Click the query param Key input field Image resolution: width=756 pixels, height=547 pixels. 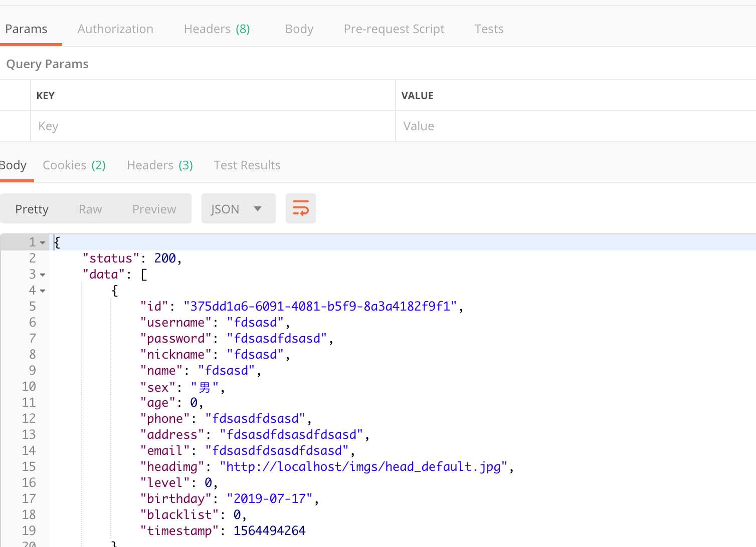point(213,126)
